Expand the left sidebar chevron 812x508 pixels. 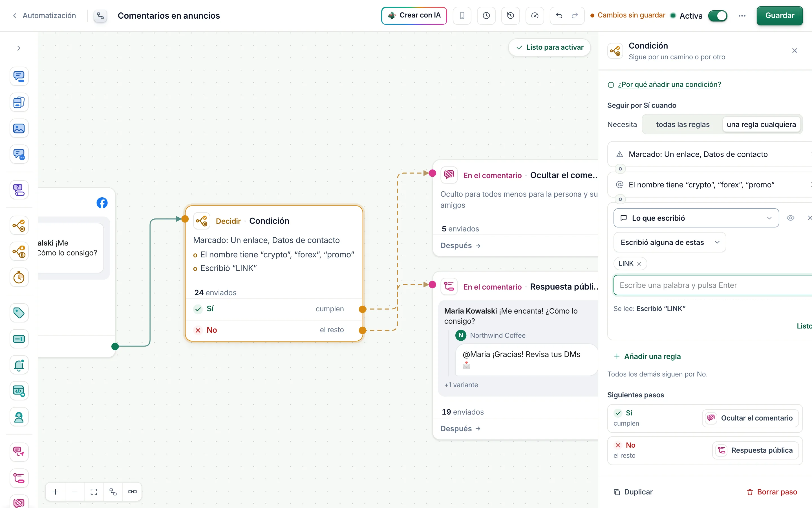pyautogui.click(x=19, y=48)
